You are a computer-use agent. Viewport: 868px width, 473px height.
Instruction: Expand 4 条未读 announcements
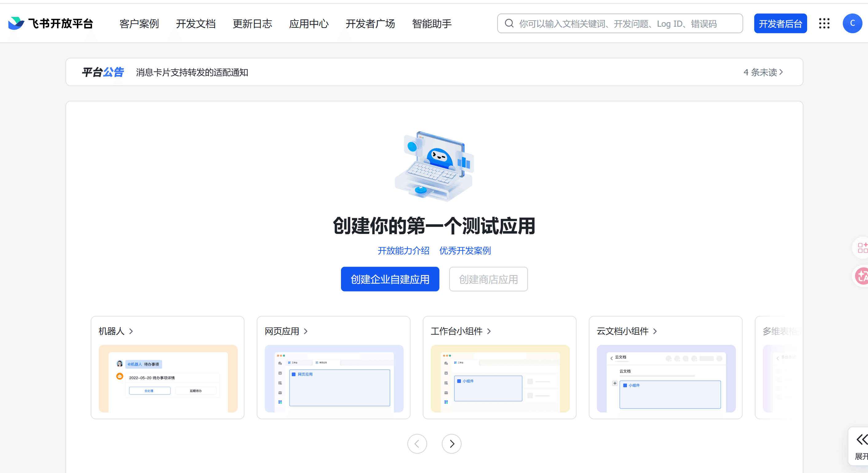[763, 72]
